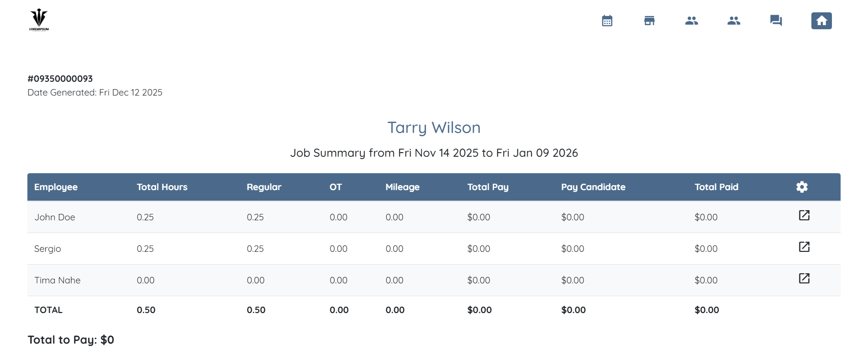Open John Doe's details external link icon
Image resolution: width=868 pixels, height=351 pixels.
804,215
